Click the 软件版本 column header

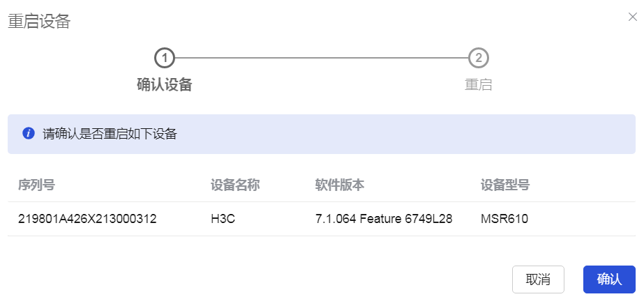point(340,185)
